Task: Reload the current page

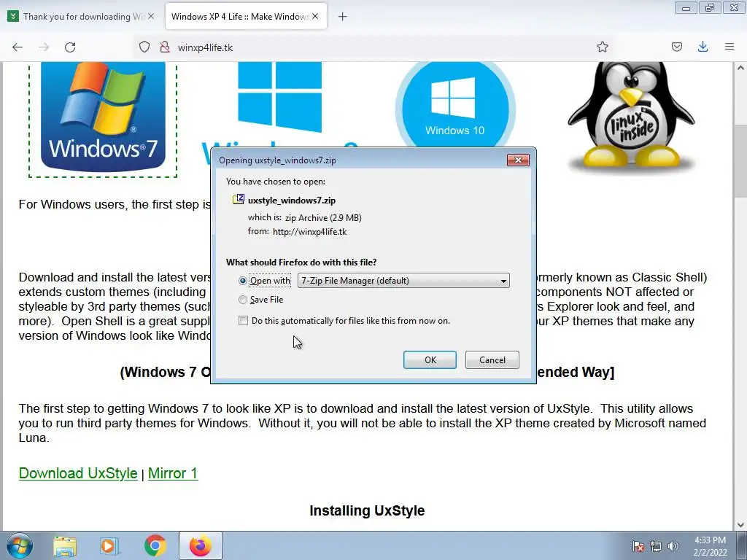Action: (70, 47)
